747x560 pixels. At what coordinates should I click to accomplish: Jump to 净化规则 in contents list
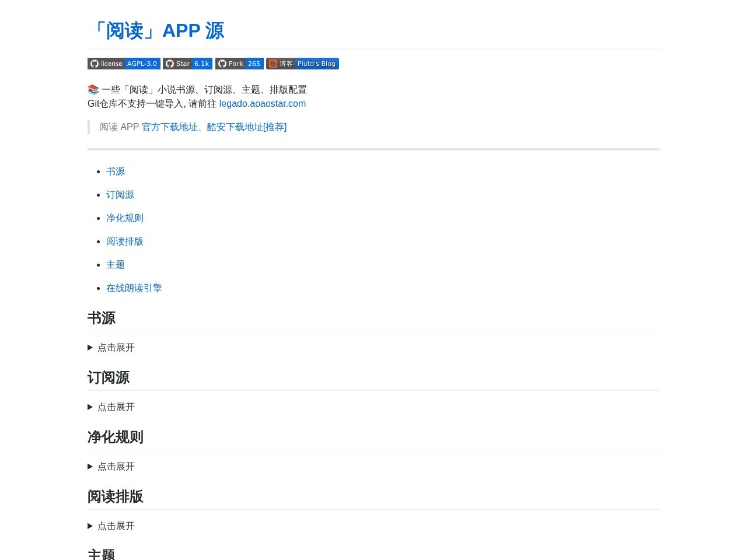[125, 218]
